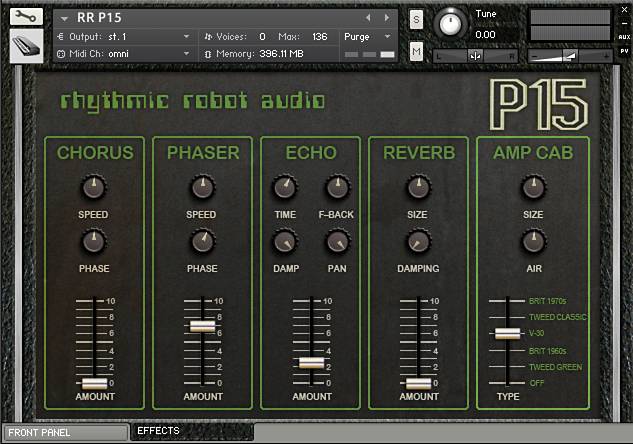
Task: Click the keyboard instrument icon thumbnail
Action: [x=27, y=47]
